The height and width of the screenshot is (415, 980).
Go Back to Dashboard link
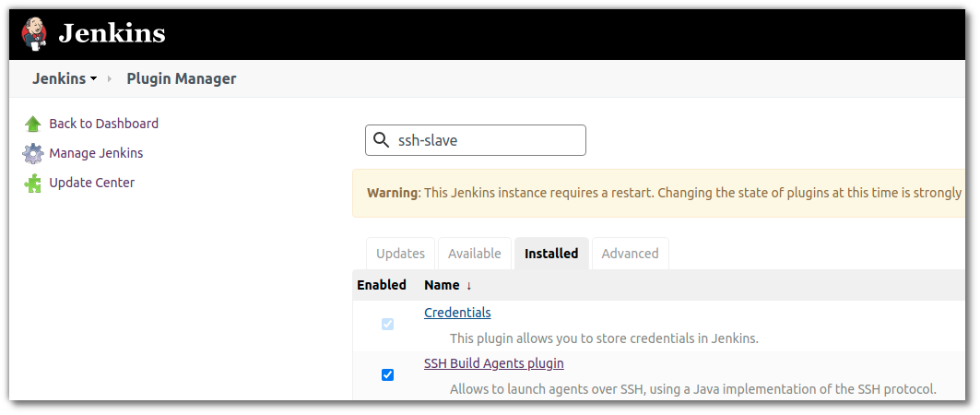[104, 124]
